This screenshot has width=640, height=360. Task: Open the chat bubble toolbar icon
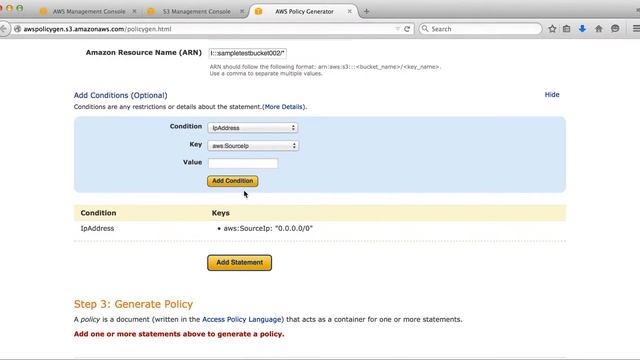click(x=615, y=29)
